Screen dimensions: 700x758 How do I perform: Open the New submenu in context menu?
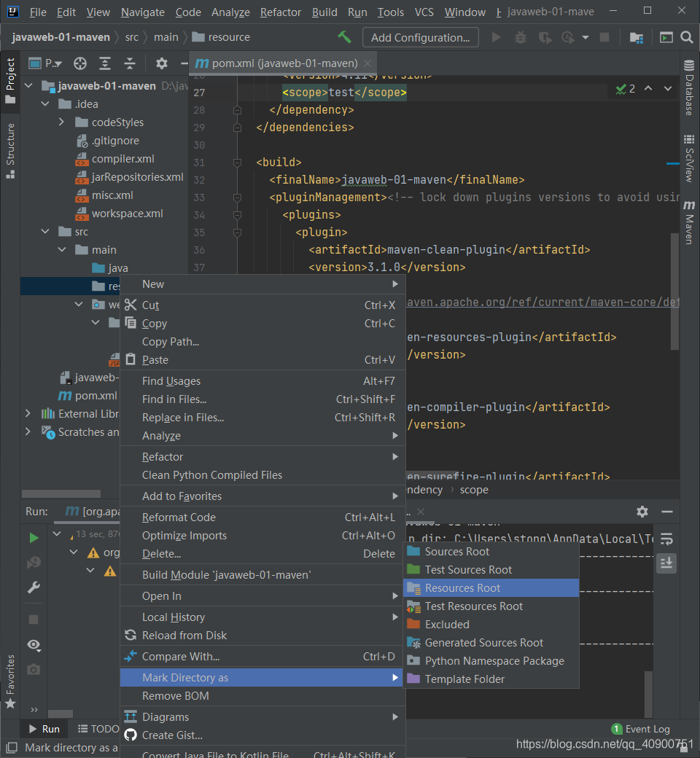point(262,284)
